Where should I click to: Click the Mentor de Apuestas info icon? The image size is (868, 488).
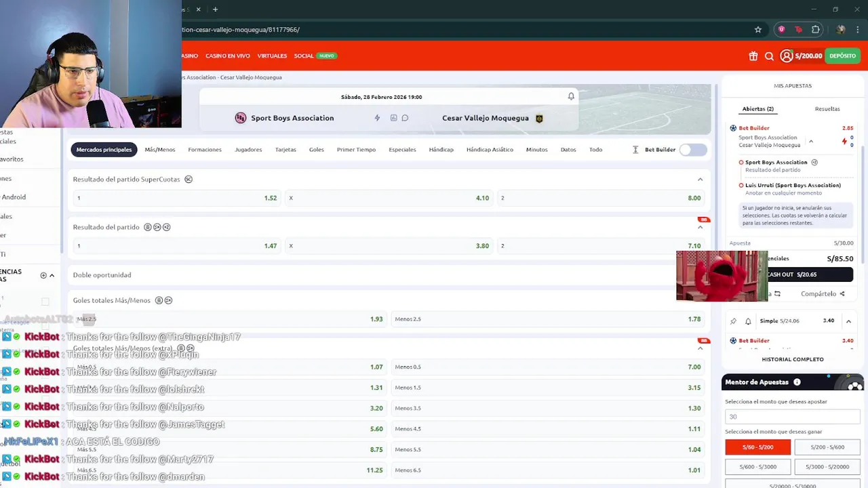(x=797, y=382)
